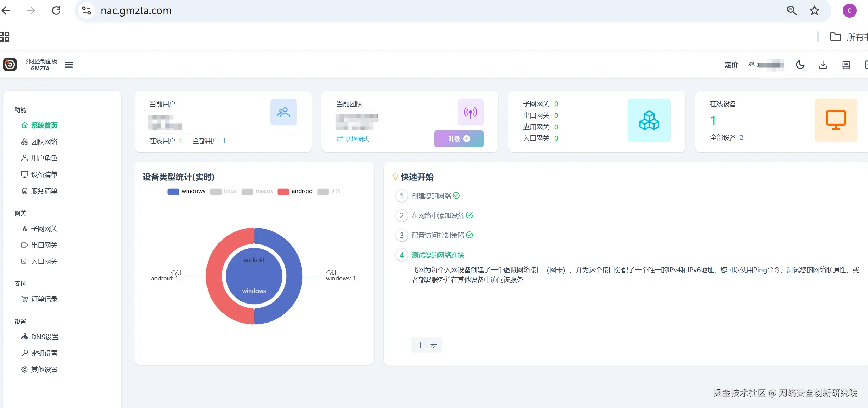This screenshot has width=868, height=408.
Task: Click the current user people icon
Action: tap(283, 112)
